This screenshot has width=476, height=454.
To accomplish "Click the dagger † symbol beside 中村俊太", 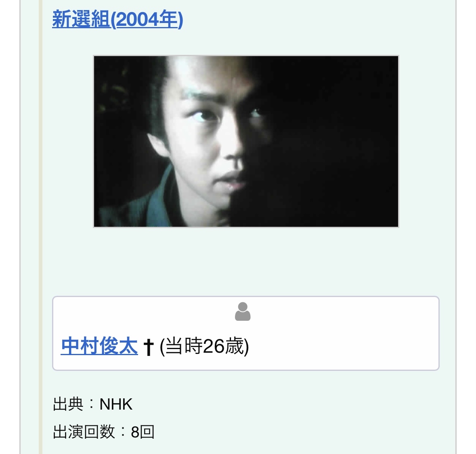I will coord(149,347).
